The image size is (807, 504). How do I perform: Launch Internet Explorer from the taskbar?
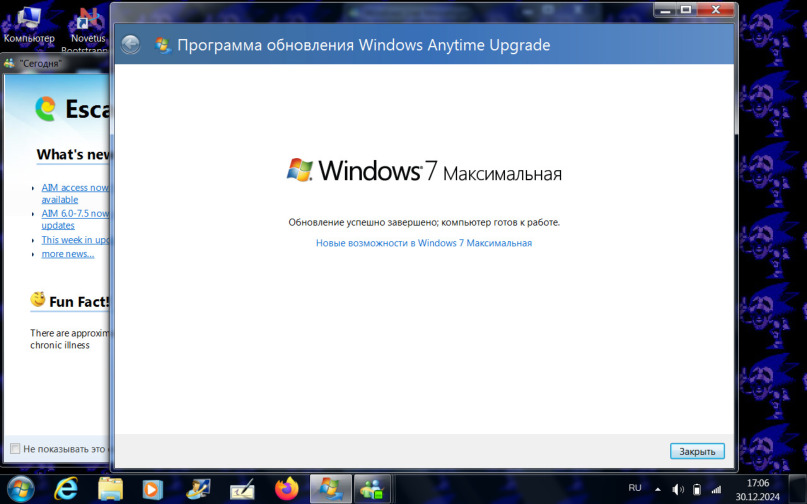tap(66, 489)
